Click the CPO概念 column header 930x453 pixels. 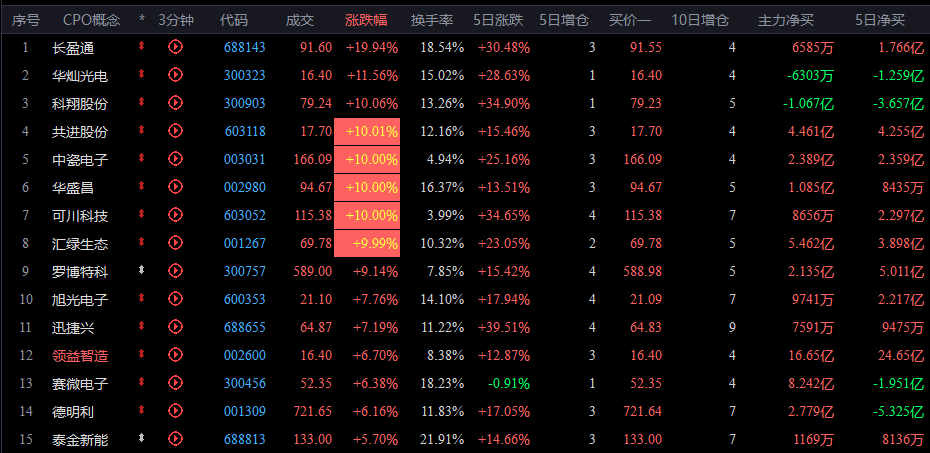91,20
